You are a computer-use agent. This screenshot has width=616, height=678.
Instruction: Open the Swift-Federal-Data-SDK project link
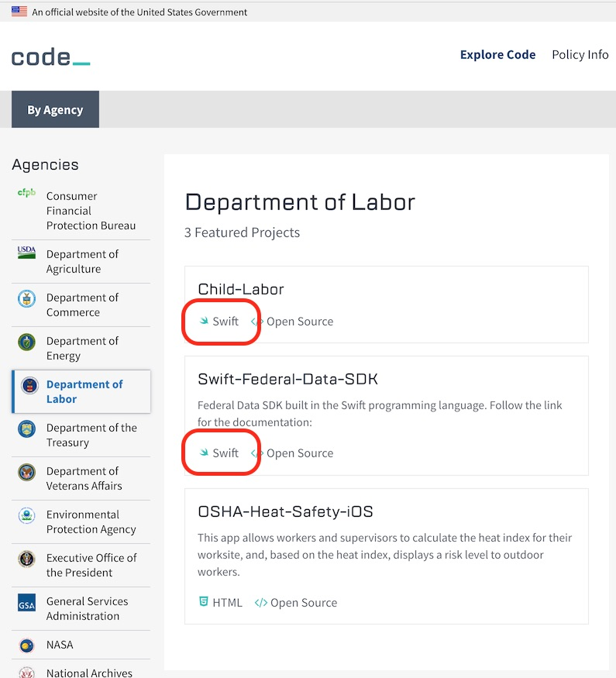click(x=287, y=379)
